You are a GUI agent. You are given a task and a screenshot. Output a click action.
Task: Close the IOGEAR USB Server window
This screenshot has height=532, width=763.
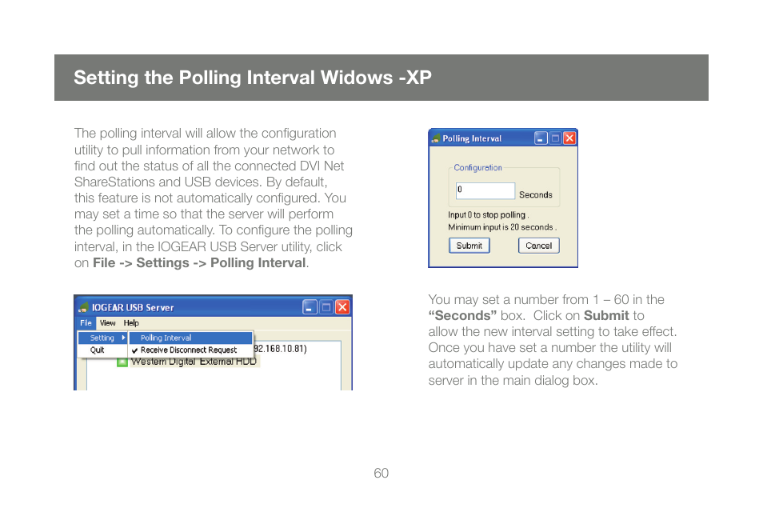(x=342, y=307)
